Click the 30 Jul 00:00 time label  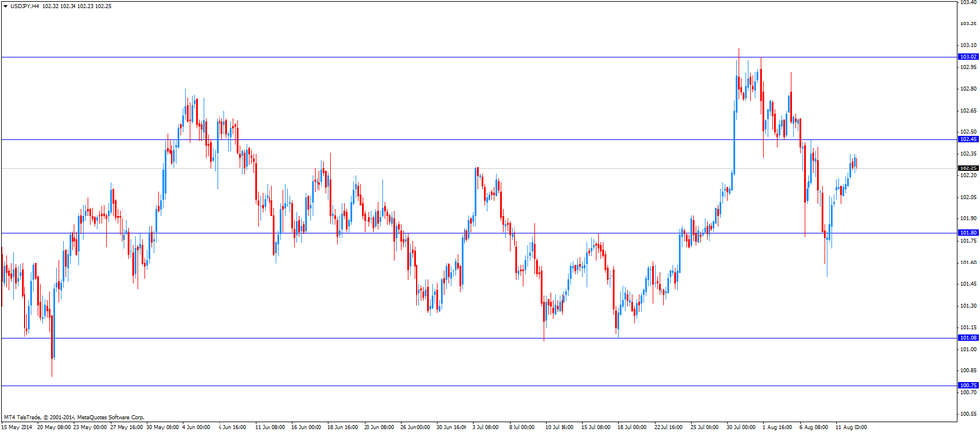pyautogui.click(x=741, y=428)
